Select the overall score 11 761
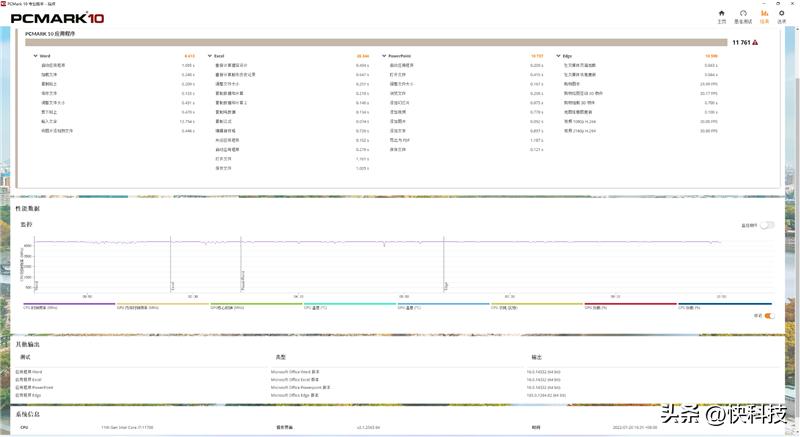The height and width of the screenshot is (437, 800). (x=741, y=43)
